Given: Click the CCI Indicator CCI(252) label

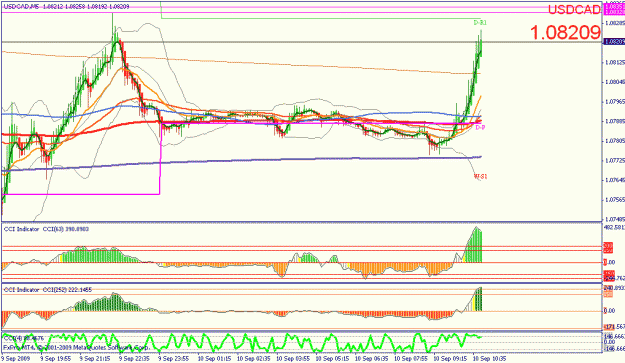Looking at the screenshot, I should pyautogui.click(x=48, y=290).
